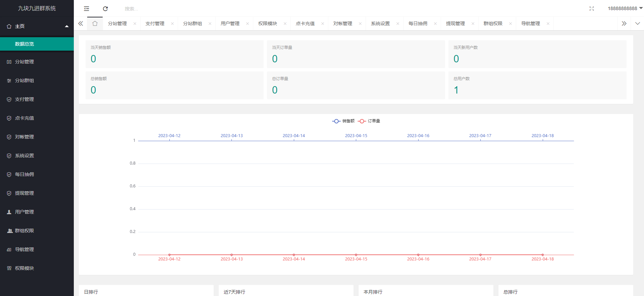Go to the home tab icon
This screenshot has width=644, height=296.
pos(95,23)
